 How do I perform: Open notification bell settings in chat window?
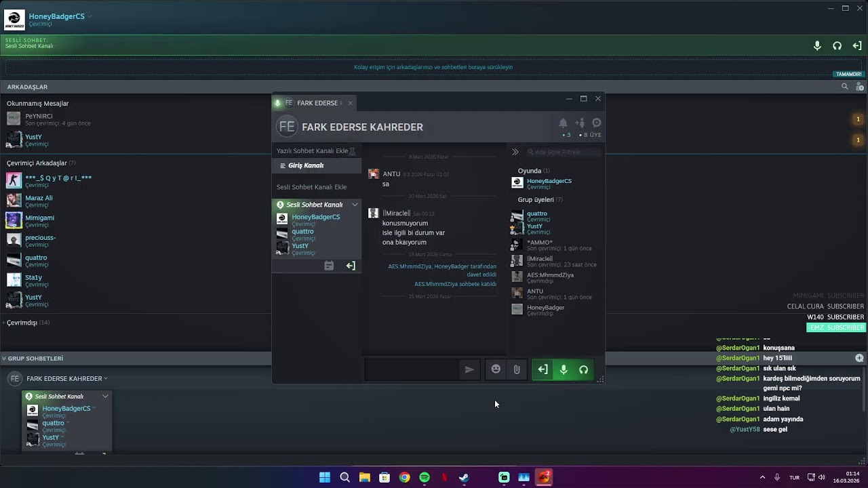(x=563, y=123)
